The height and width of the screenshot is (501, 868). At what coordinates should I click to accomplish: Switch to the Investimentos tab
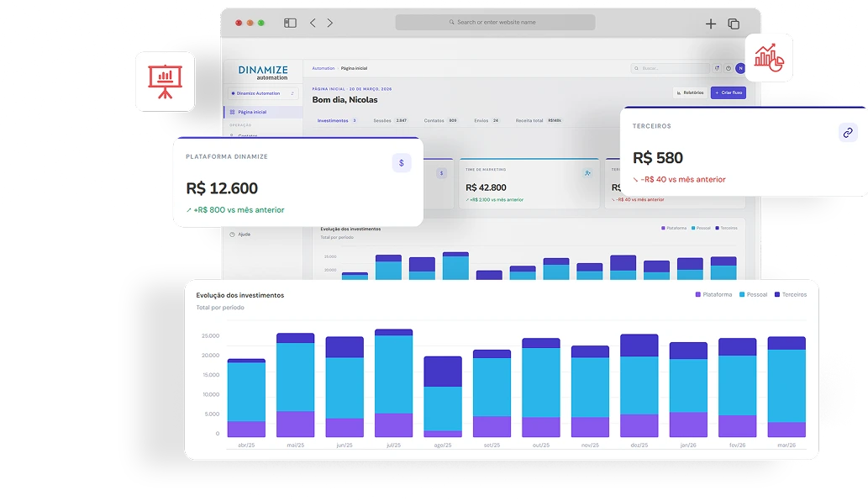point(337,120)
